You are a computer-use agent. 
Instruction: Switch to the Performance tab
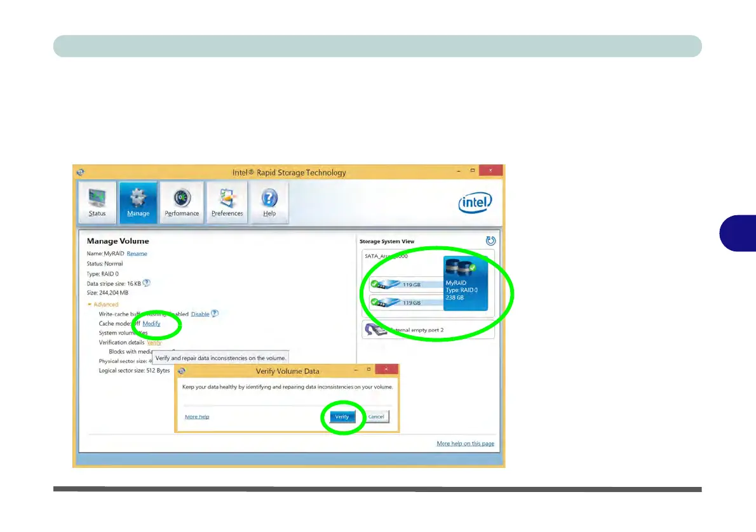click(x=182, y=203)
